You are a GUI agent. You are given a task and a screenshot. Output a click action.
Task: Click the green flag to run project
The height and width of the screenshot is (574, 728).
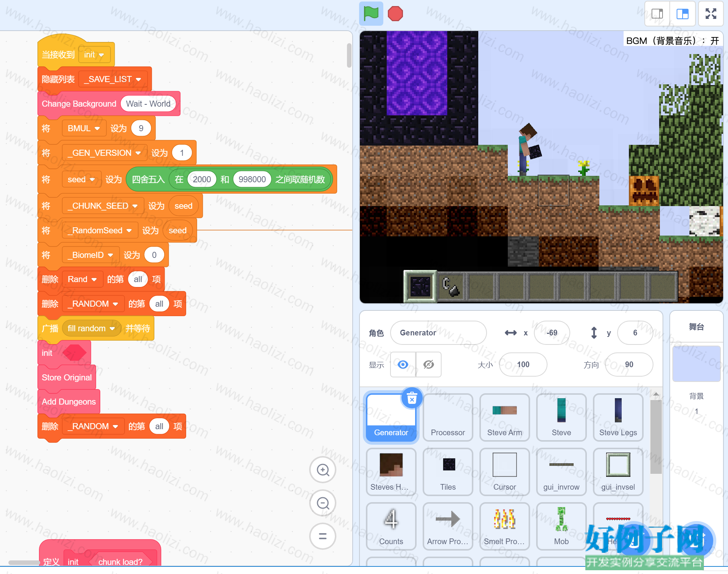371,14
